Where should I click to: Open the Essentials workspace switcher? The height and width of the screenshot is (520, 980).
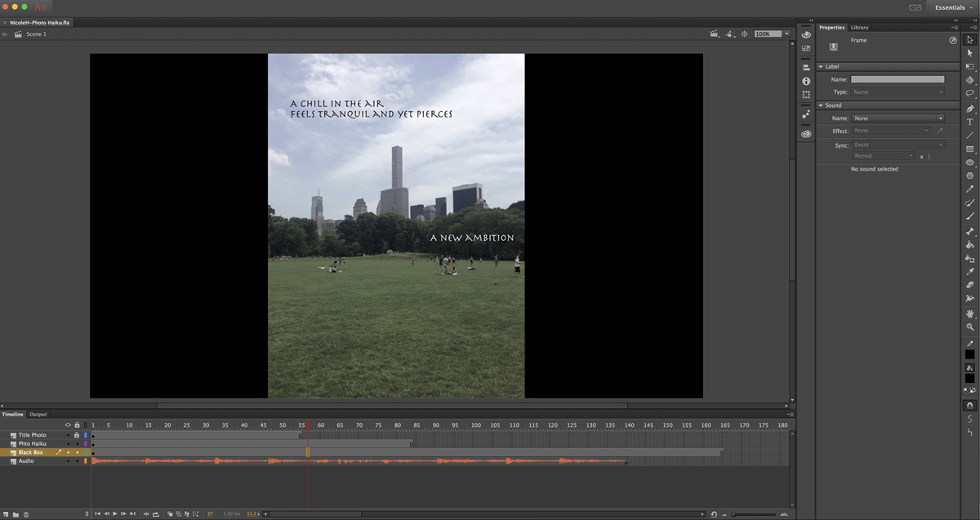pyautogui.click(x=952, y=7)
